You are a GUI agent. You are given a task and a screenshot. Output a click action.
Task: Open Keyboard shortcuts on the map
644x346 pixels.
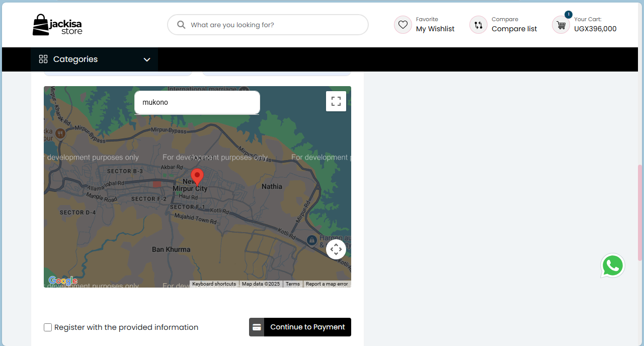(x=213, y=284)
